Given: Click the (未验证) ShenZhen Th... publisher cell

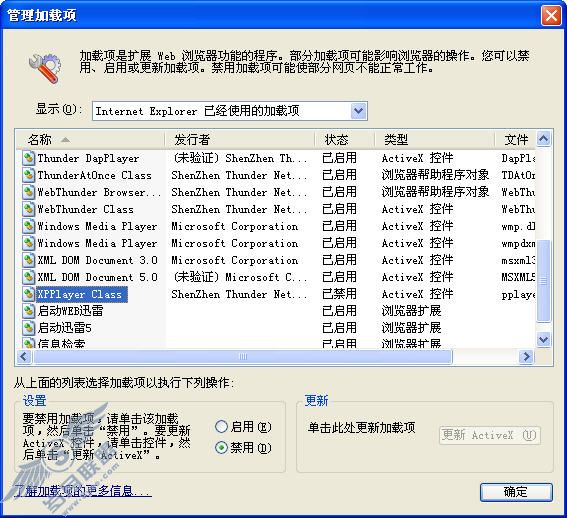Looking at the screenshot, I should (240, 158).
